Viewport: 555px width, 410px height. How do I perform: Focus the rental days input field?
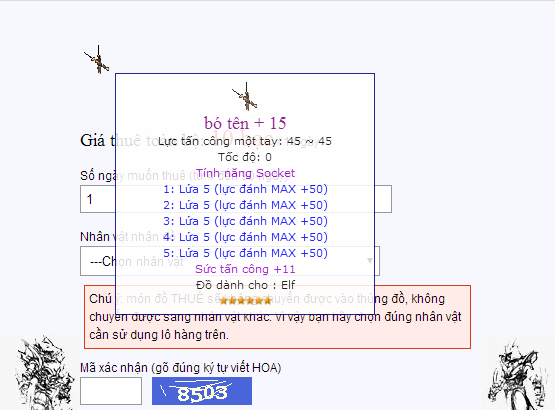click(x=236, y=199)
